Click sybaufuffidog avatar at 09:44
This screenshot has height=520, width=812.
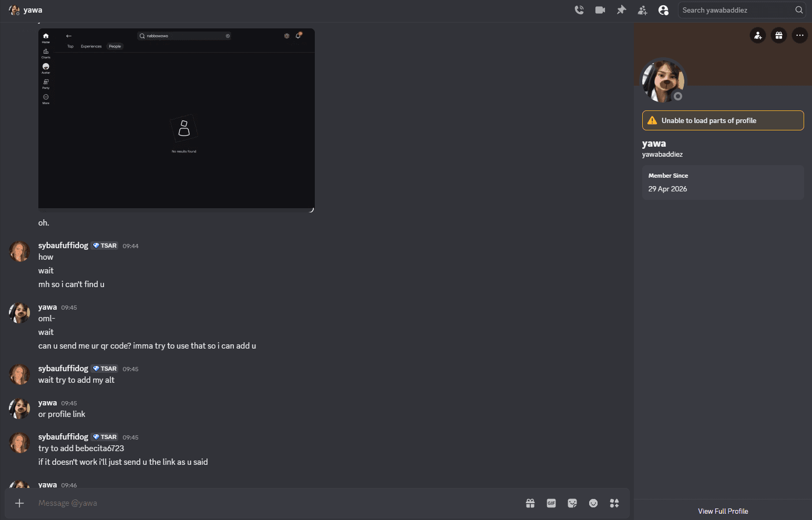pos(19,252)
